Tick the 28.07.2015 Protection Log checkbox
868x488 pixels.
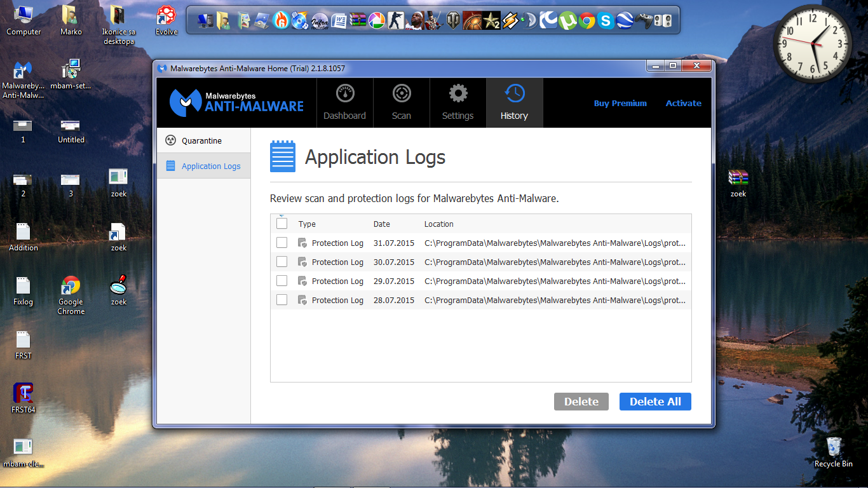(x=281, y=300)
